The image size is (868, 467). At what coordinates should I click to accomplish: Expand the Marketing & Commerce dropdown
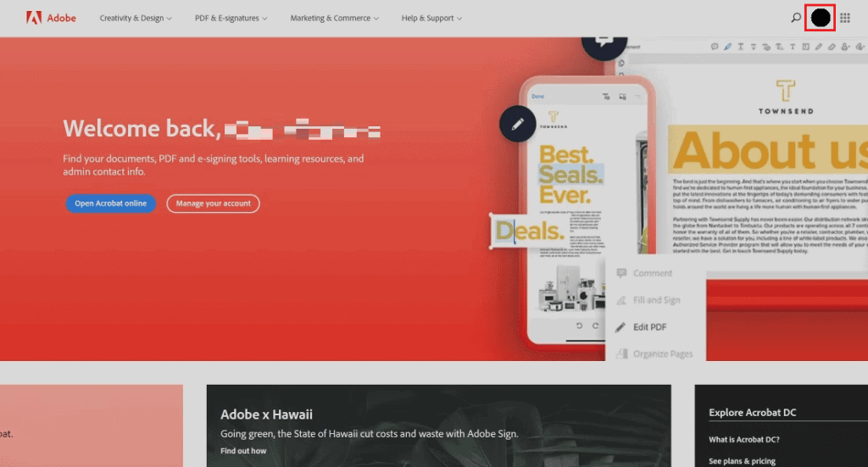pyautogui.click(x=334, y=18)
